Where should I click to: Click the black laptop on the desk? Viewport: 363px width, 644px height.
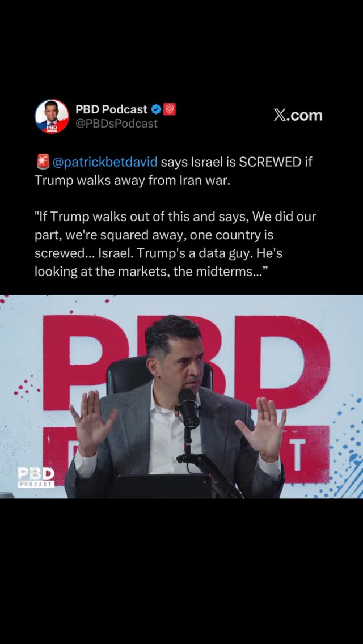[x=165, y=486]
